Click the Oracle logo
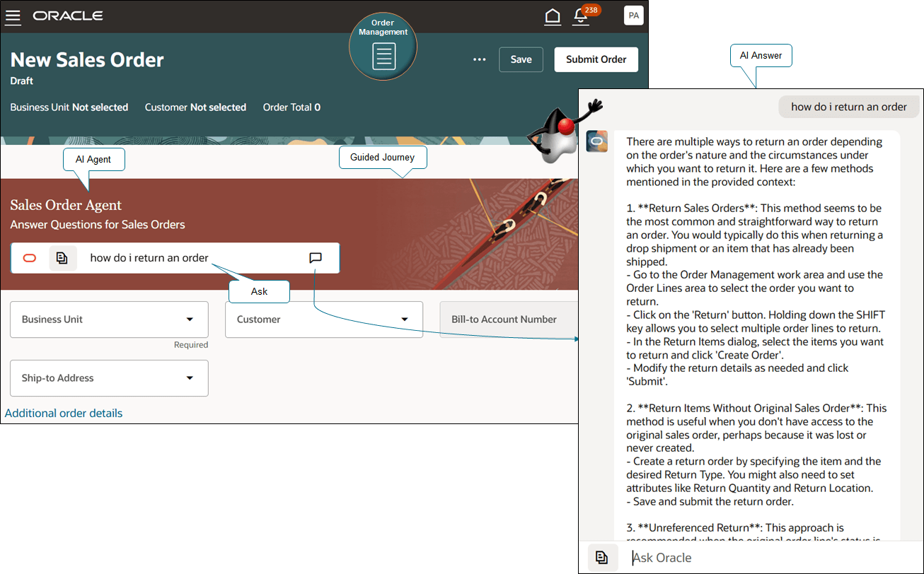Viewport: 924px width, 574px height. [68, 16]
